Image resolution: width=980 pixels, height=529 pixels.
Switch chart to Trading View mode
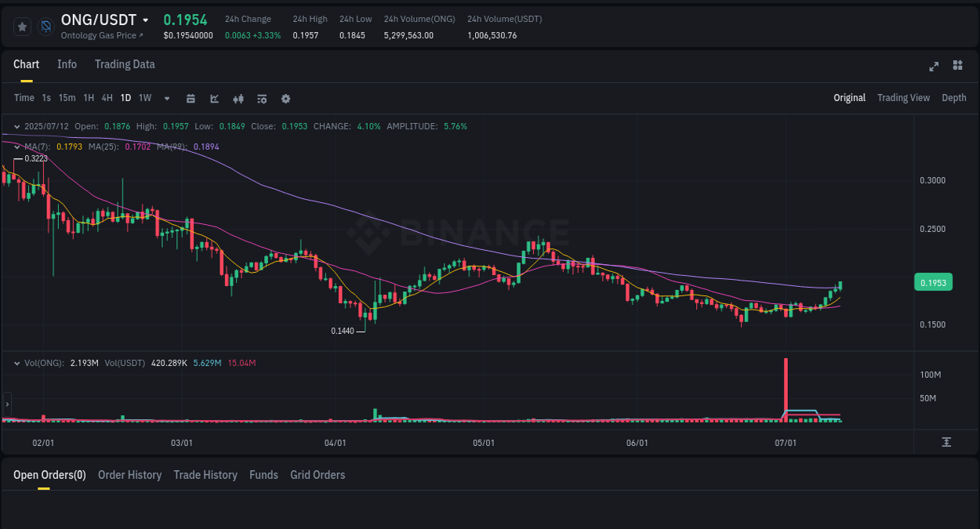coord(903,98)
